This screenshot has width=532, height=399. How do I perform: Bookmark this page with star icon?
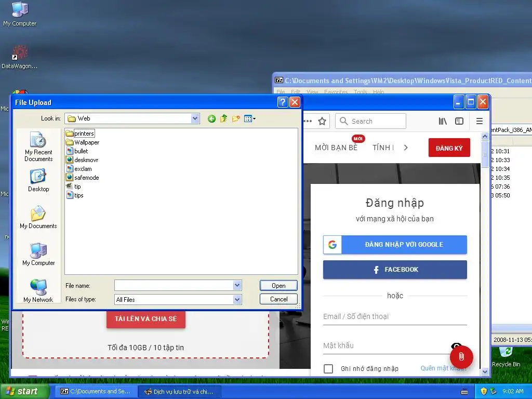coord(322,121)
